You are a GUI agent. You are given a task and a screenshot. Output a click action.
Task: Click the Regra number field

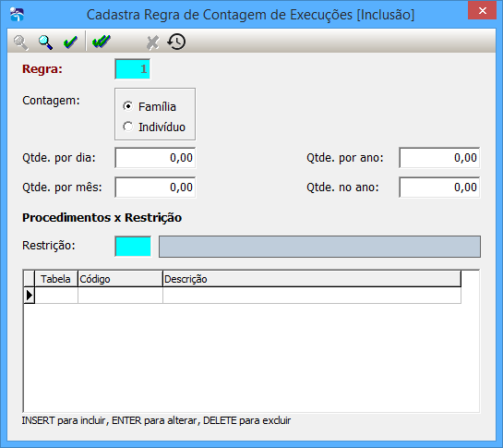point(133,68)
